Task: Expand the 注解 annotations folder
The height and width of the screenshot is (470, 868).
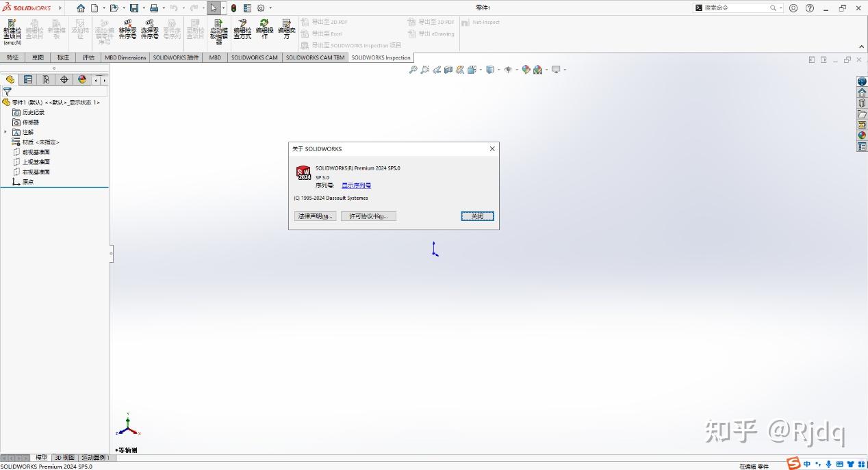Action: (x=5, y=132)
